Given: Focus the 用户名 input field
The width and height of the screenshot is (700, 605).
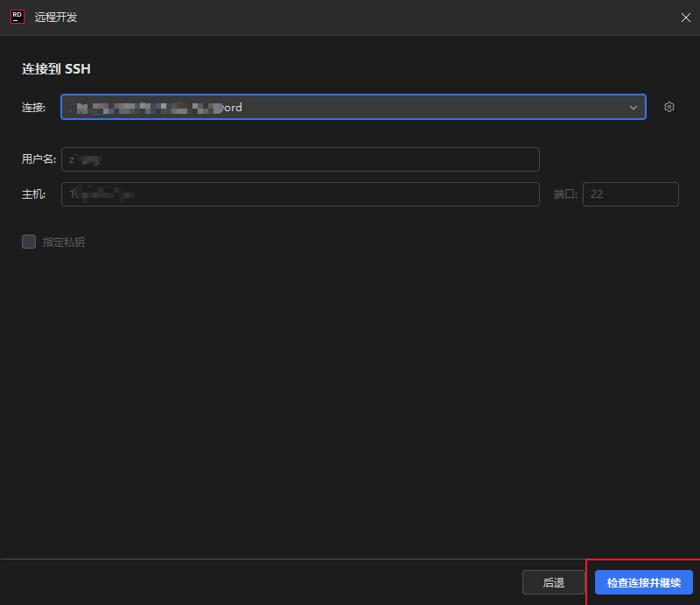Looking at the screenshot, I should click(x=300, y=159).
